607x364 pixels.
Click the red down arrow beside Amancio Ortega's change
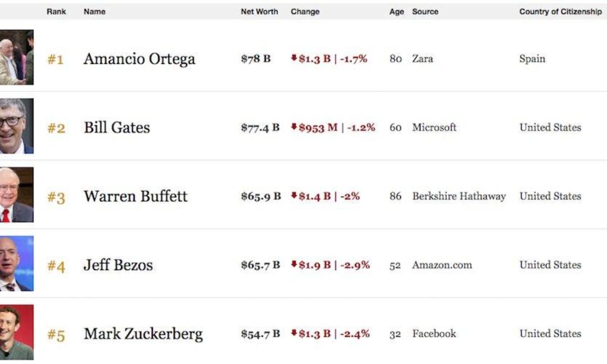pos(294,58)
